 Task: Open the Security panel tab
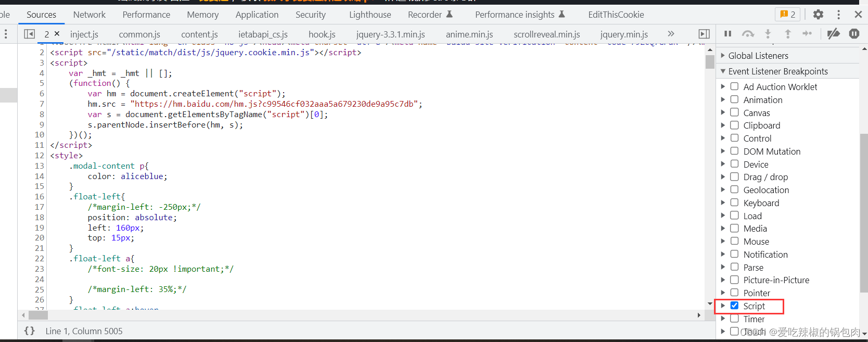pos(311,15)
